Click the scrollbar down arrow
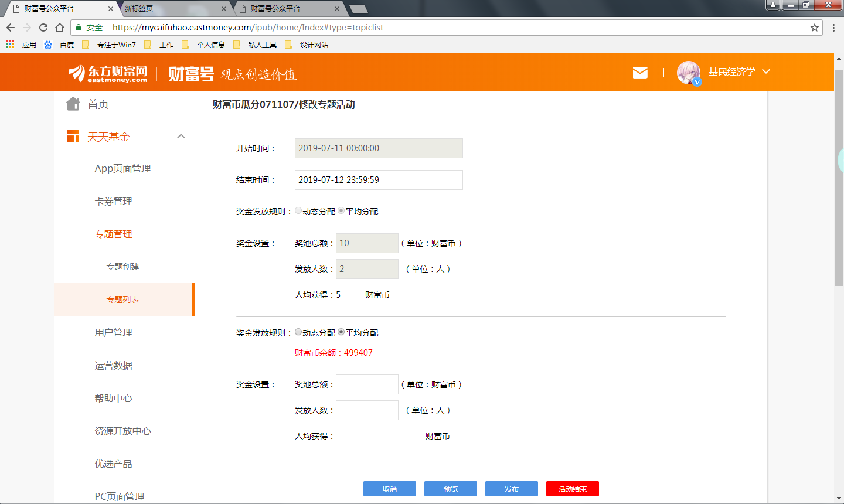 [x=839, y=499]
